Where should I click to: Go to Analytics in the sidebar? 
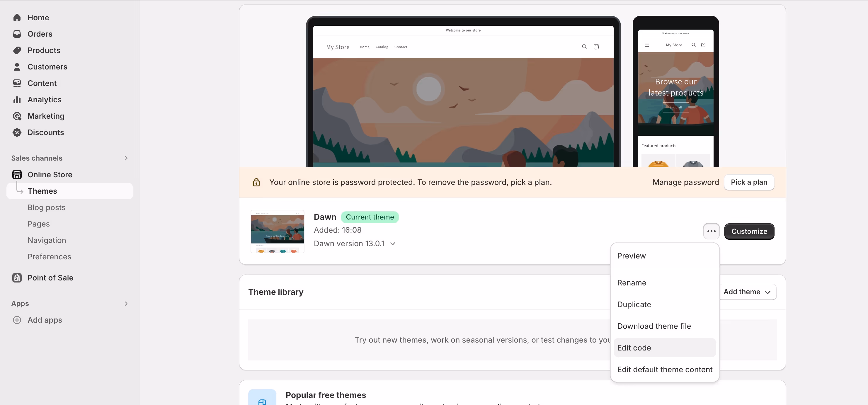(45, 99)
